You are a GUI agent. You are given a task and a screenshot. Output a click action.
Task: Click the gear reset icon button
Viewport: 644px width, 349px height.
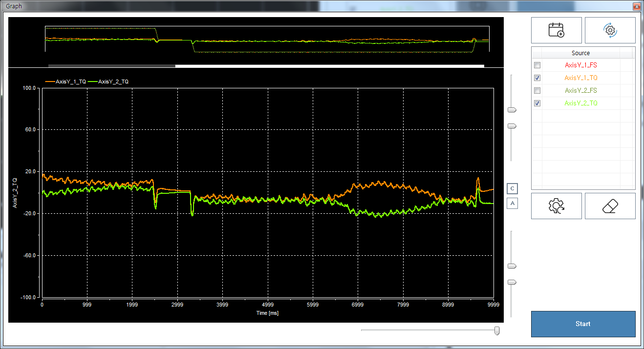(556, 206)
